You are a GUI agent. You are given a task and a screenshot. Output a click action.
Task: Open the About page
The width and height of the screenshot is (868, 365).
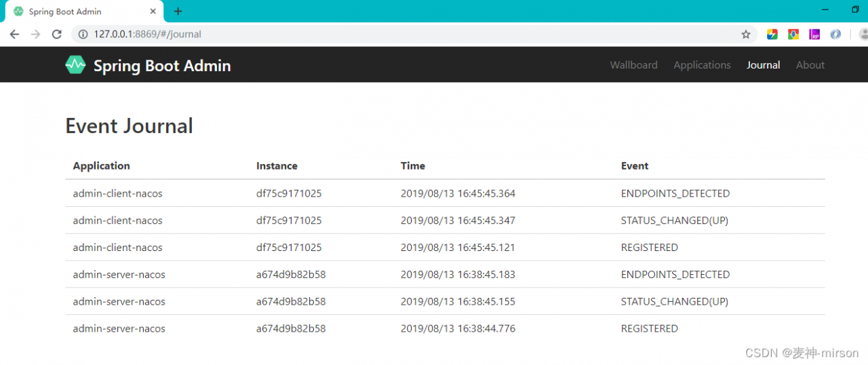pyautogui.click(x=810, y=65)
